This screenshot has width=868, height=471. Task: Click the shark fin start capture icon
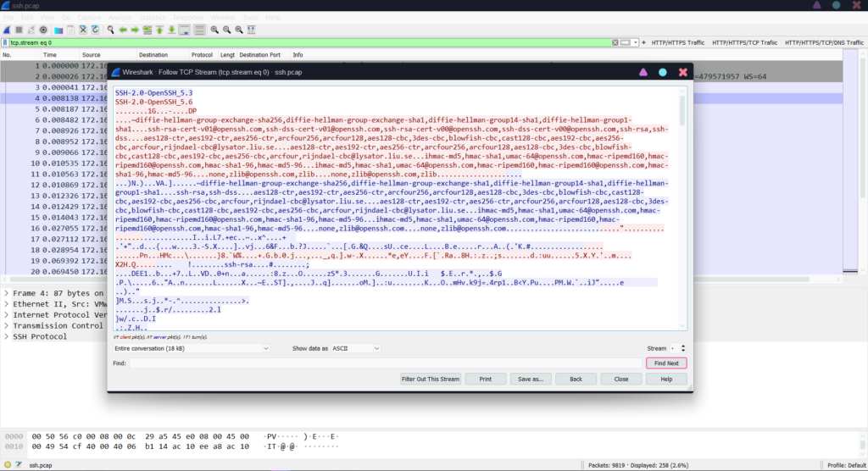click(7, 30)
